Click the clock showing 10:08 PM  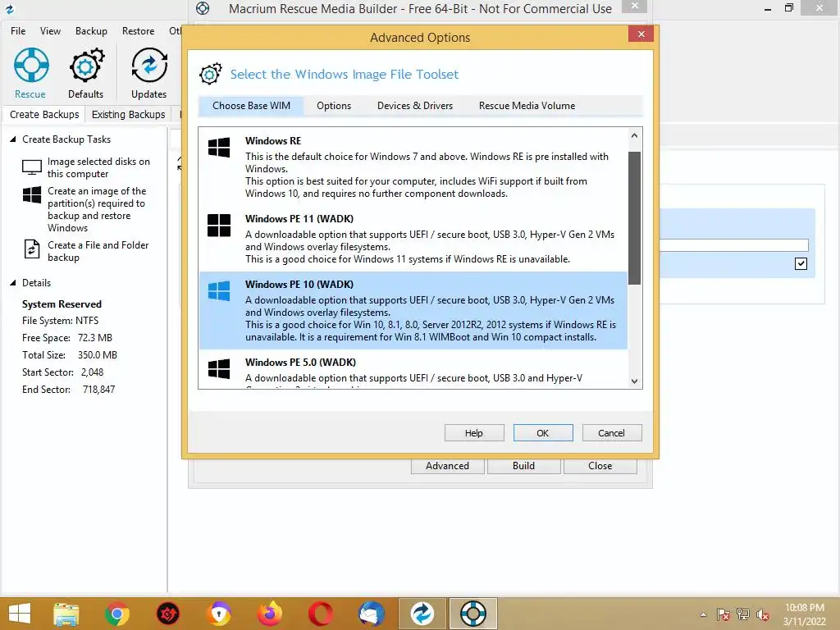pyautogui.click(x=805, y=608)
